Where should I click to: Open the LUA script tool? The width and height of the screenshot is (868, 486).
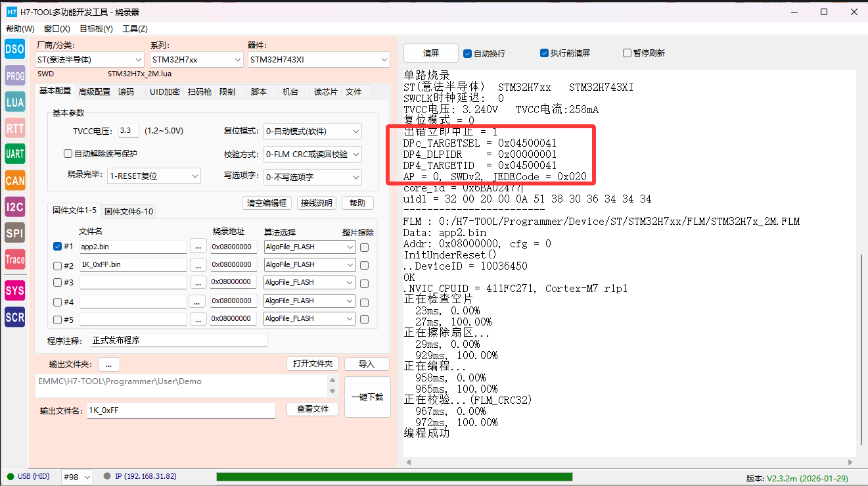point(14,102)
